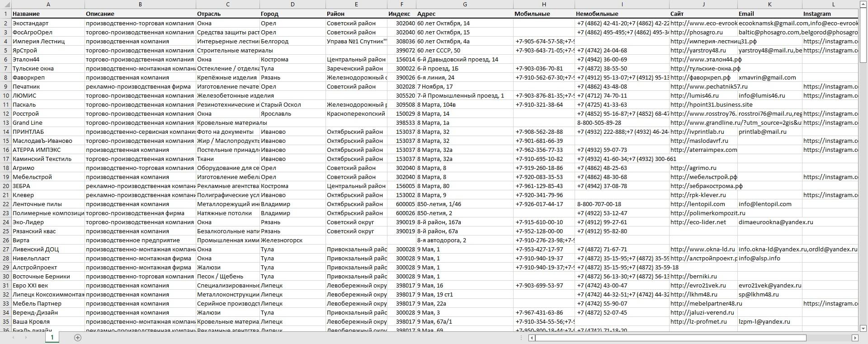Image resolution: width=868 pixels, height=344 pixels.
Task: Add a new sheet with plus icon
Action: [x=77, y=338]
